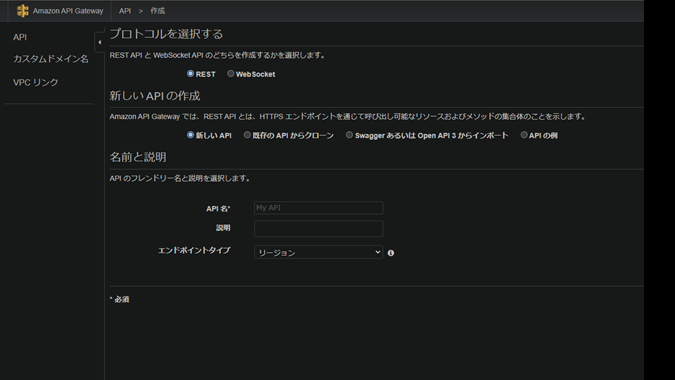The width and height of the screenshot is (675, 380).
Task: Choose 既存の API からクローン radio option
Action: coord(247,135)
